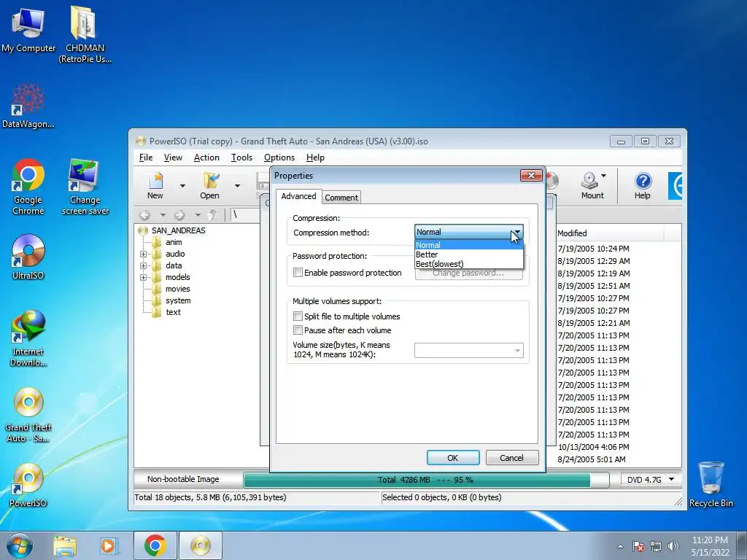This screenshot has height=560, width=747.
Task: Open DataWagon desktop shortcut
Action: (x=28, y=106)
